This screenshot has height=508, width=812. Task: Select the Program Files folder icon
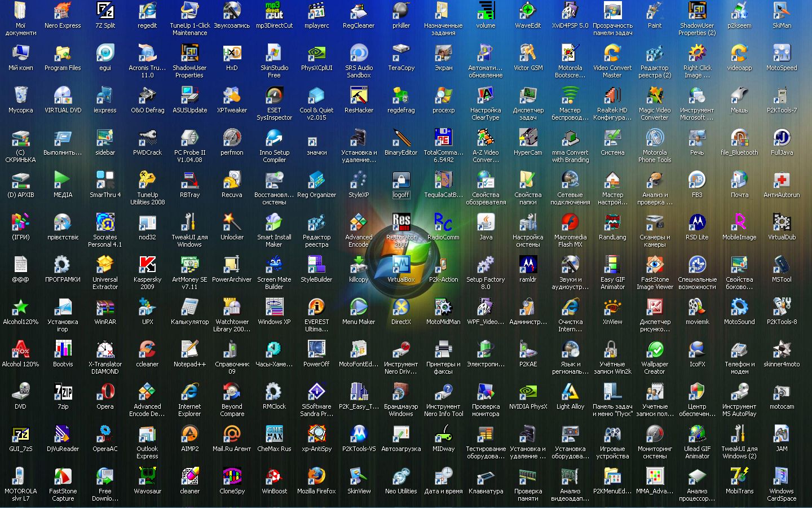coord(63,52)
